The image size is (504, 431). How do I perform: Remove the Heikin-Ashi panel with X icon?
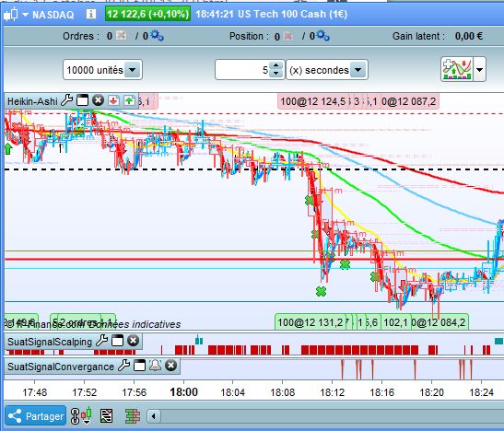click(x=98, y=100)
